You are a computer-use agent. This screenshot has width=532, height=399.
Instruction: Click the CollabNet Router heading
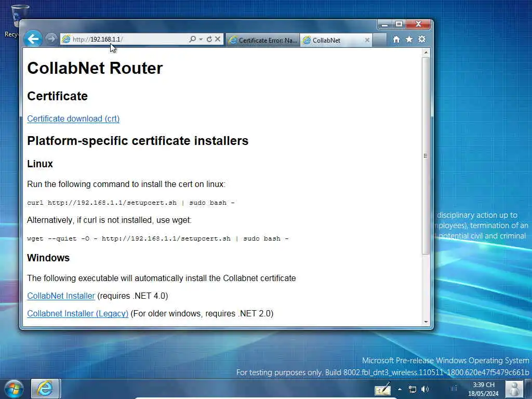[95, 68]
